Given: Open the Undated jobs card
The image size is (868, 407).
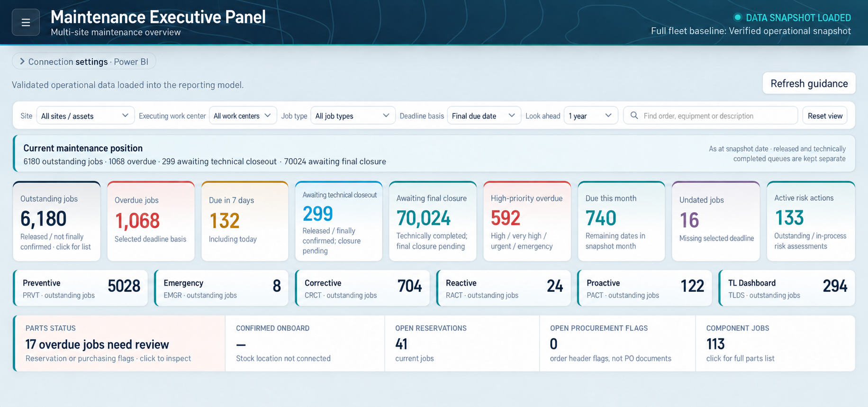Looking at the screenshot, I should click(x=715, y=221).
